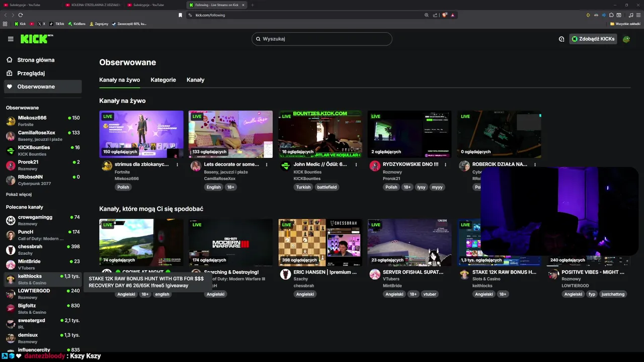Open CamillaRoseXox channel in sidebar
The image size is (644, 362).
(42, 136)
